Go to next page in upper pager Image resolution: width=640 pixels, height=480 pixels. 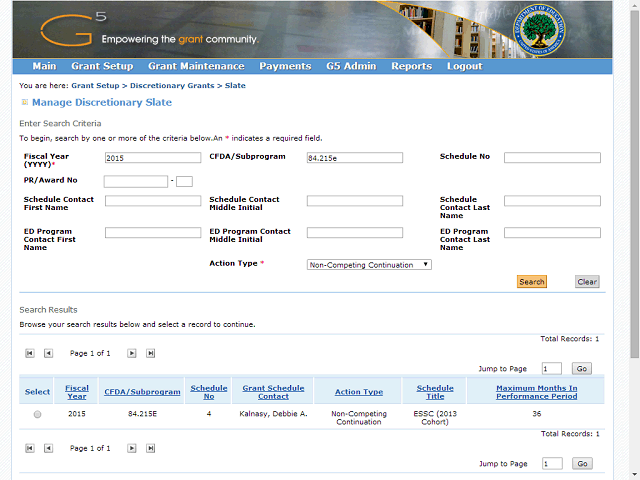click(131, 353)
